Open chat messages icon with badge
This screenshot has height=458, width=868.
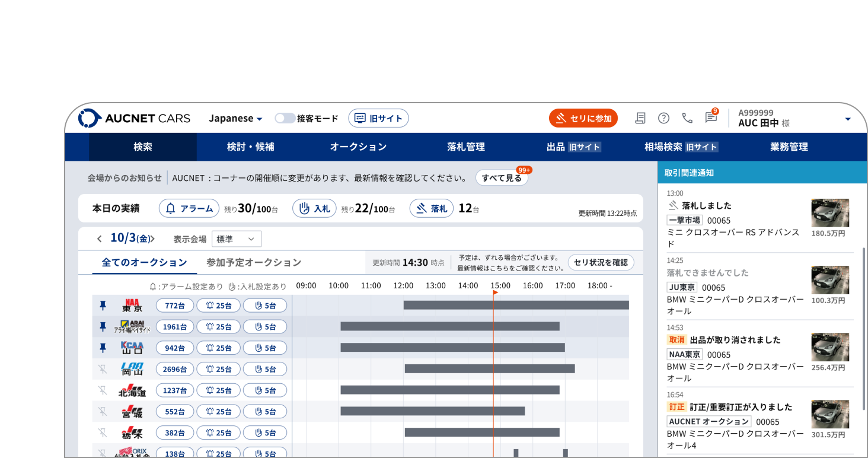tap(711, 117)
